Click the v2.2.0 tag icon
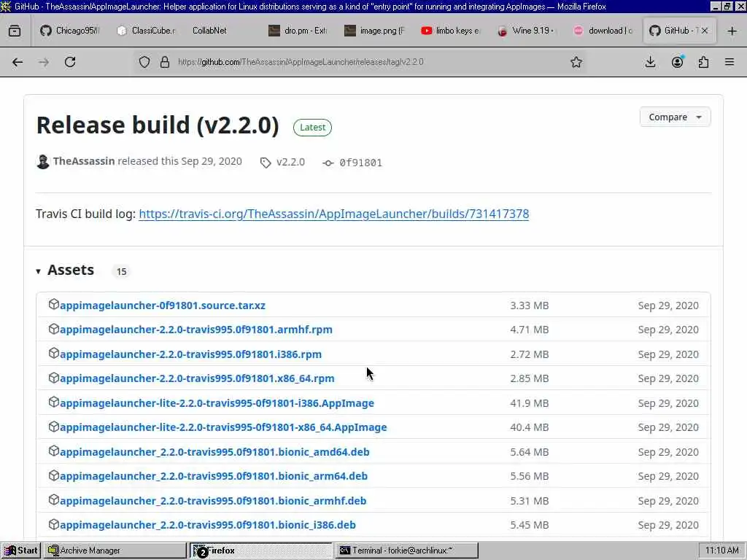This screenshot has width=747, height=560. [x=266, y=163]
